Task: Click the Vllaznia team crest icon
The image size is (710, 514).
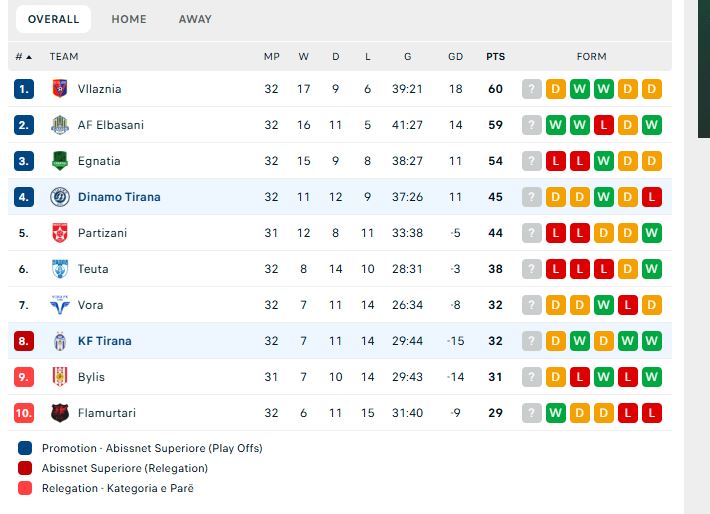Action: 60,89
